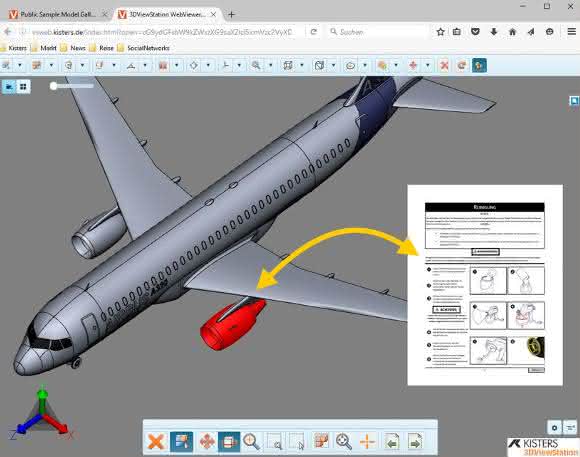This screenshot has width=580, height=457.
Task: Click the Suchen search field
Action: [x=377, y=32]
